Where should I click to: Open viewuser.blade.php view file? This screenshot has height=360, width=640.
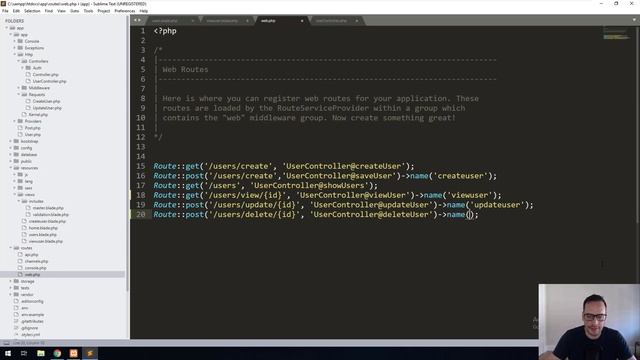(x=46, y=241)
